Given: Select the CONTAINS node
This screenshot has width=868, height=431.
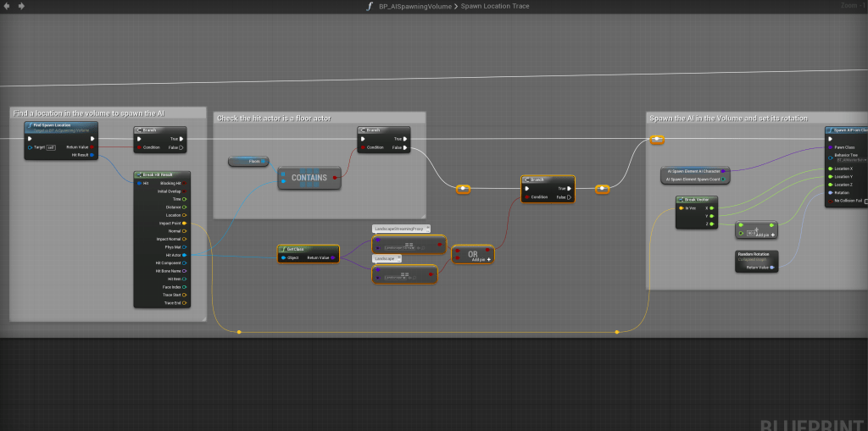Looking at the screenshot, I should click(x=309, y=178).
